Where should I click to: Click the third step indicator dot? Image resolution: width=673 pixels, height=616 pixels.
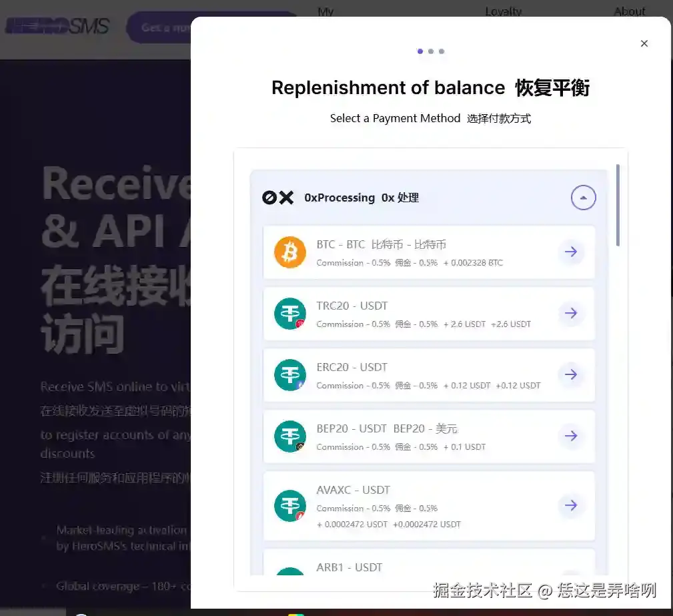[442, 51]
